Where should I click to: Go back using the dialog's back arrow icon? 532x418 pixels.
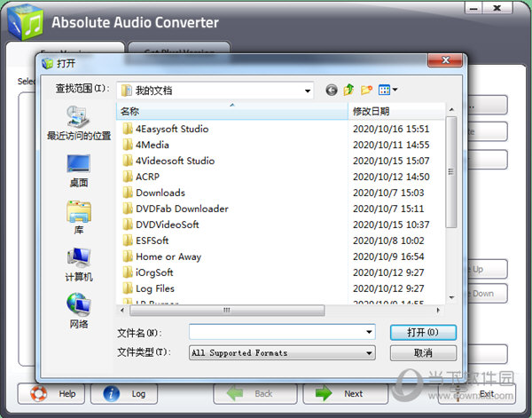tap(332, 90)
